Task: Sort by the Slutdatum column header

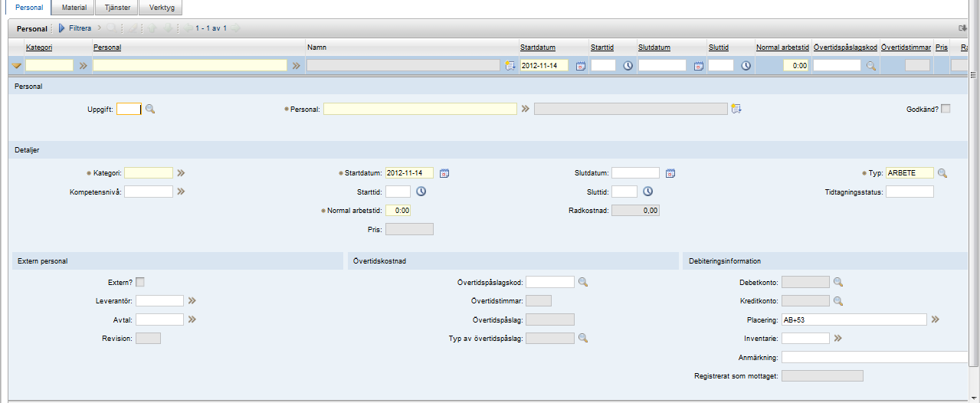Action: pyautogui.click(x=654, y=48)
